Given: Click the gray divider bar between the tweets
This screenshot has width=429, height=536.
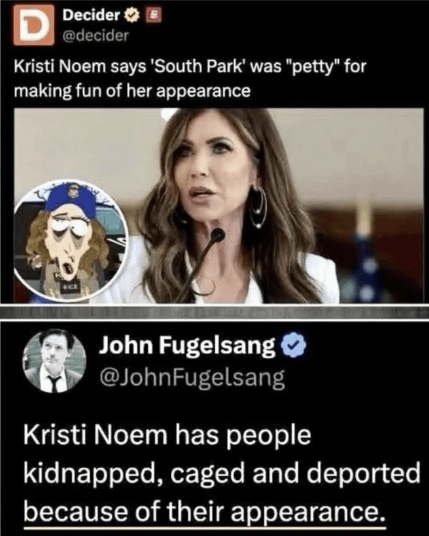Looking at the screenshot, I should (214, 312).
